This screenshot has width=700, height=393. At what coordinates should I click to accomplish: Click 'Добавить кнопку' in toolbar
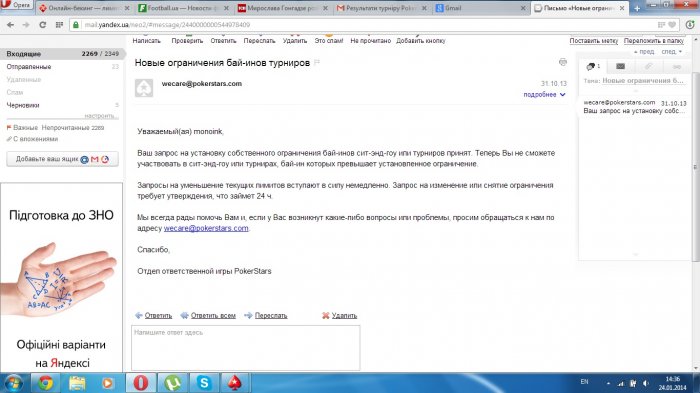(x=421, y=41)
